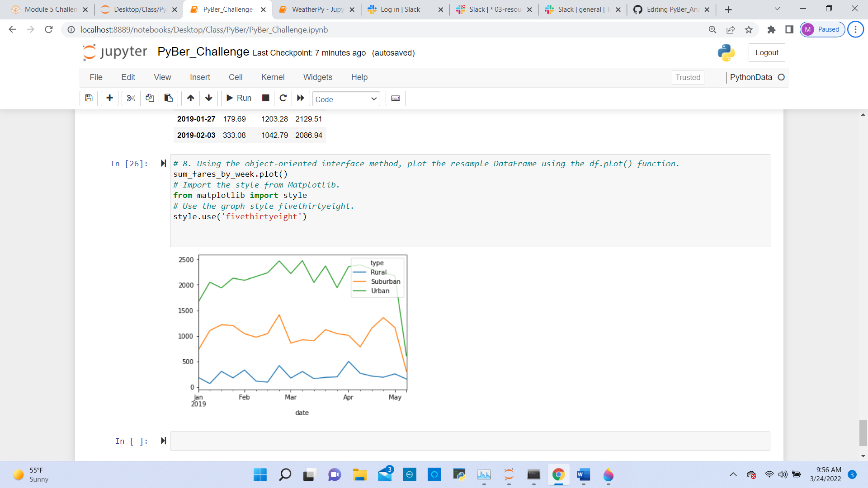Interrupt the kernel with the stop icon

(x=266, y=98)
